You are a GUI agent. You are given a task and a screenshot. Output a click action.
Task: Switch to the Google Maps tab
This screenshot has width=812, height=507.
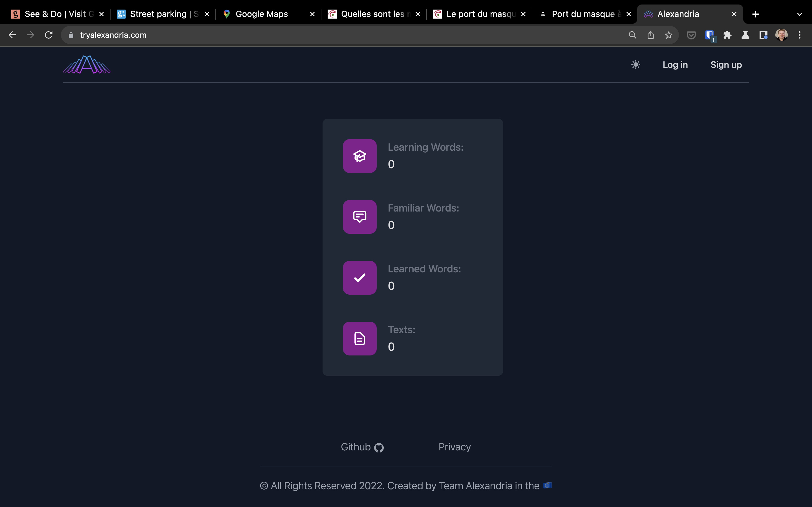click(x=262, y=14)
